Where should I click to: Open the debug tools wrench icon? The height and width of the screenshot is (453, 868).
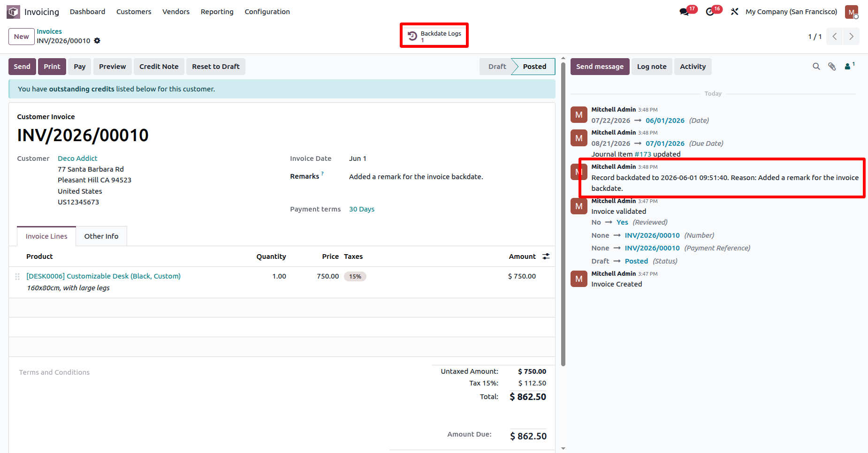(735, 12)
